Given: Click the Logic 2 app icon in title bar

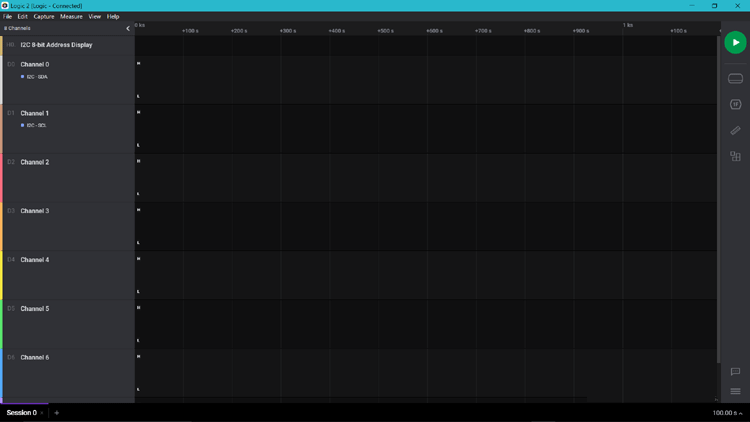Looking at the screenshot, I should 5,5.
